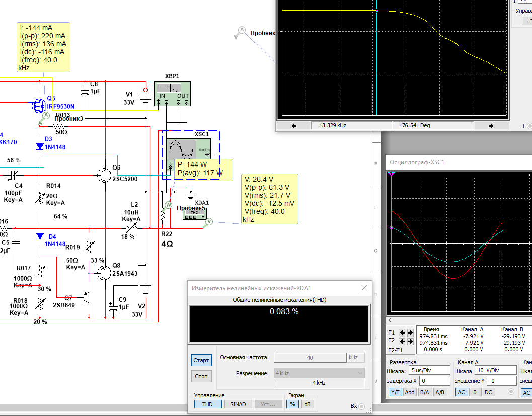Toggle display units to dB
The width and height of the screenshot is (532, 416).
coord(307,404)
